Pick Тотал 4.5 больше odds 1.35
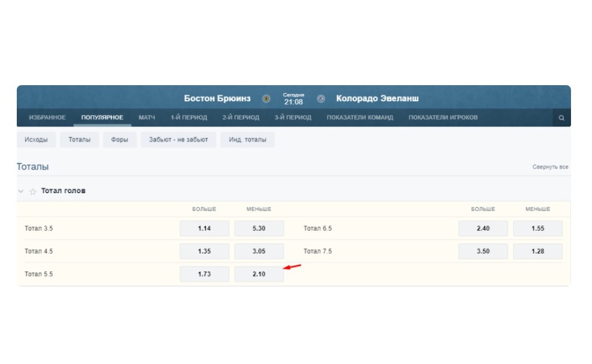This screenshot has width=592, height=364. click(x=205, y=251)
